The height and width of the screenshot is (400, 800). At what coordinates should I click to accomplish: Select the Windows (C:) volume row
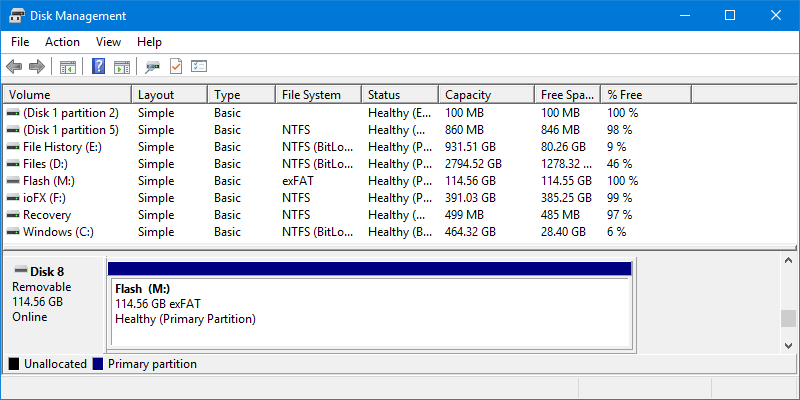(60, 232)
